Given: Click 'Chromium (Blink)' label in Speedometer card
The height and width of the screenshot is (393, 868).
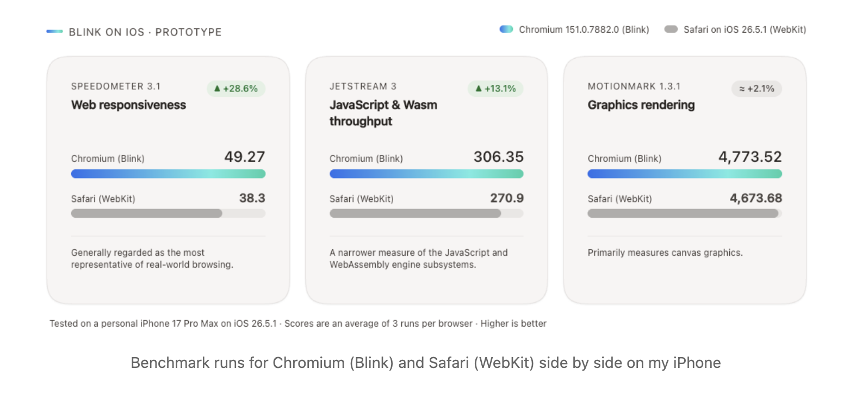Looking at the screenshot, I should (x=108, y=158).
